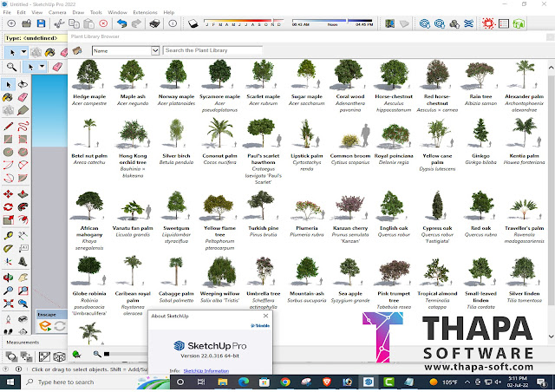
Task: Click the Search the Plant Library field
Action: [x=212, y=50]
